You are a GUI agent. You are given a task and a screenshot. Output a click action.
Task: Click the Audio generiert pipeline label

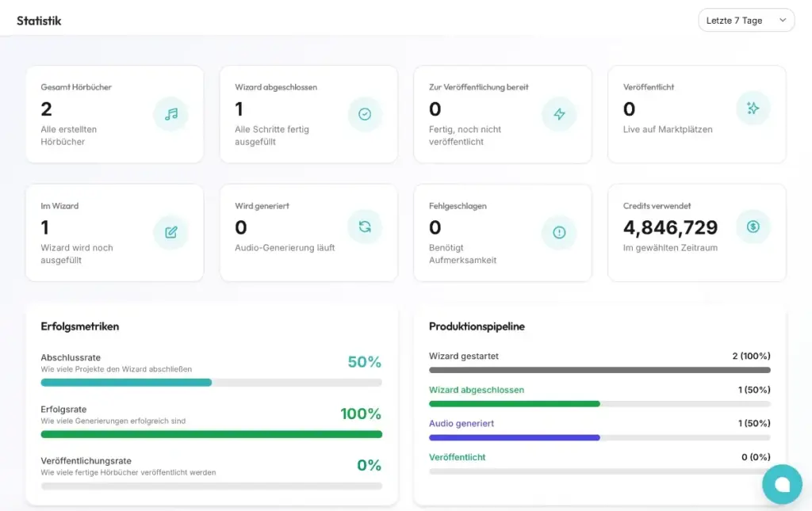coord(462,424)
